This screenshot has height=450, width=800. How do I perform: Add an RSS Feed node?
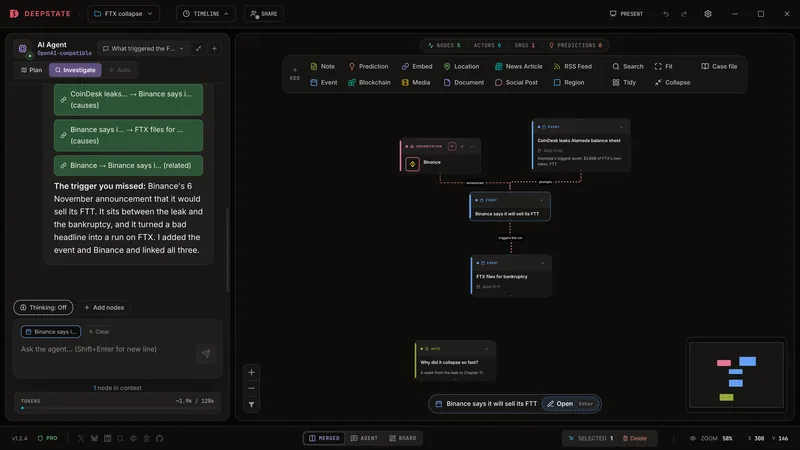coord(572,66)
